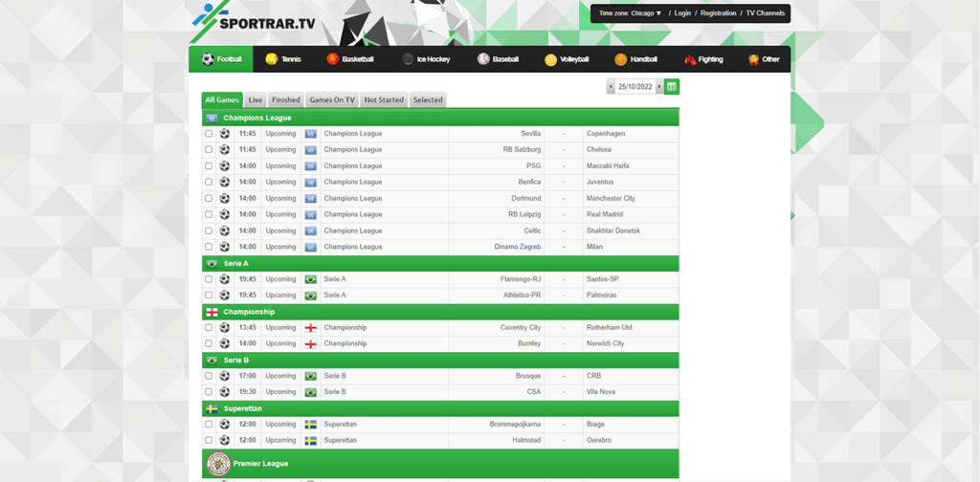980x482 pixels.
Task: Collapse the Champions League section header
Action: (440, 118)
